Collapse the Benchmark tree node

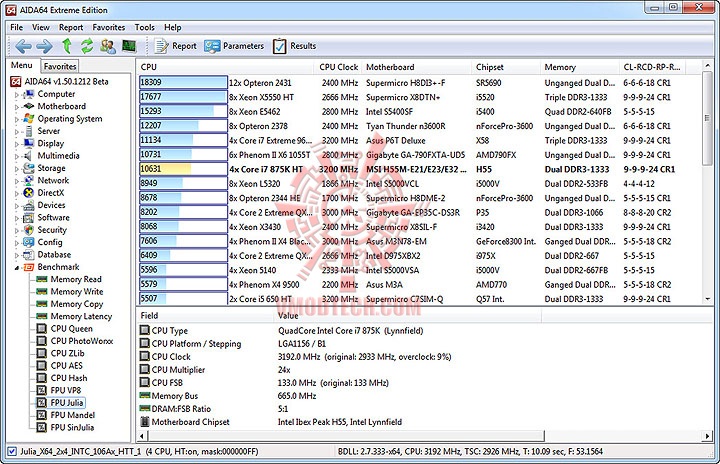point(17,267)
